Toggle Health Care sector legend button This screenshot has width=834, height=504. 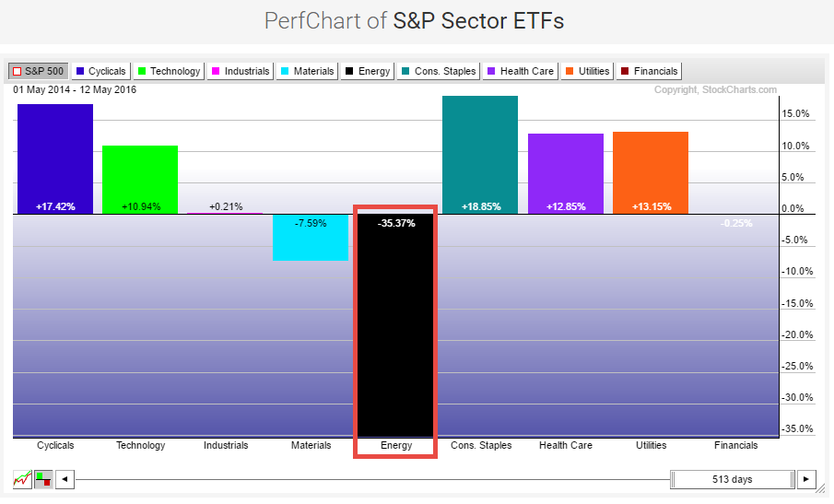coord(520,71)
